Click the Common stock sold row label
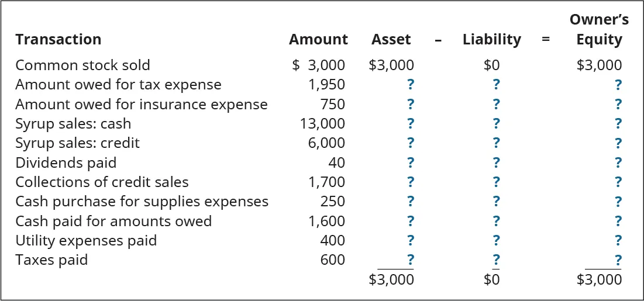 coord(82,65)
